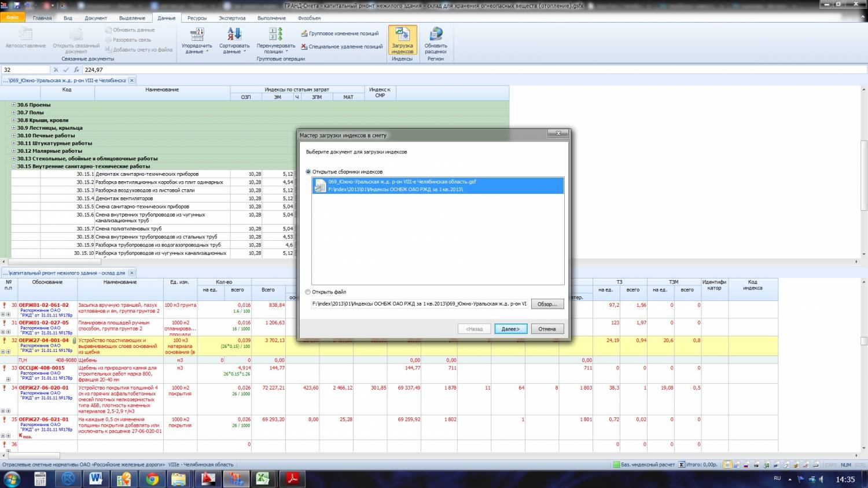
Task: Click Групповое изменение позиций icon
Action: [304, 34]
